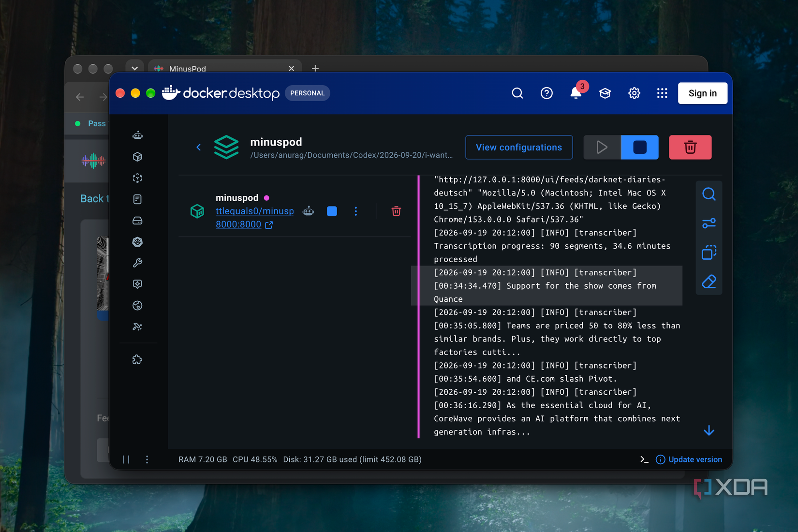Open Containers cube icon in the sidebar

pyautogui.click(x=137, y=157)
